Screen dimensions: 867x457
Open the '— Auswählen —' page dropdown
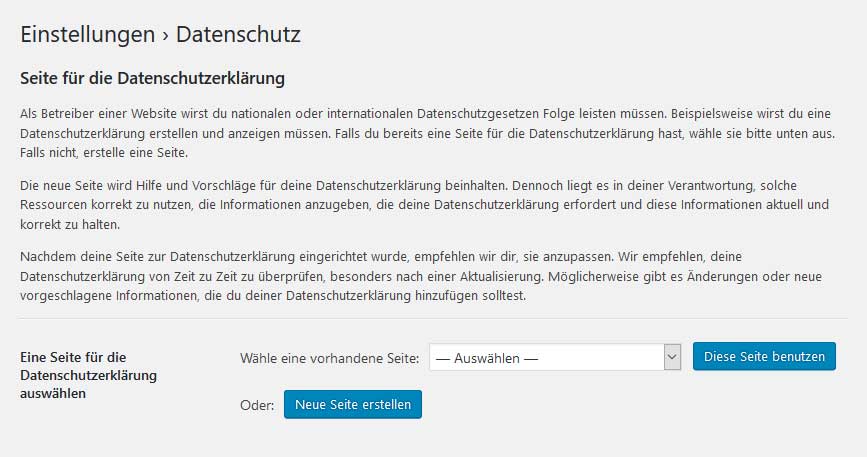[x=545, y=357]
